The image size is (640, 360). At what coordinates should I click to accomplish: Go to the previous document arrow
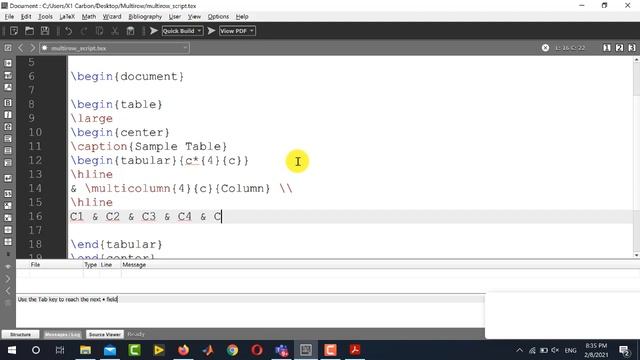coord(20,48)
